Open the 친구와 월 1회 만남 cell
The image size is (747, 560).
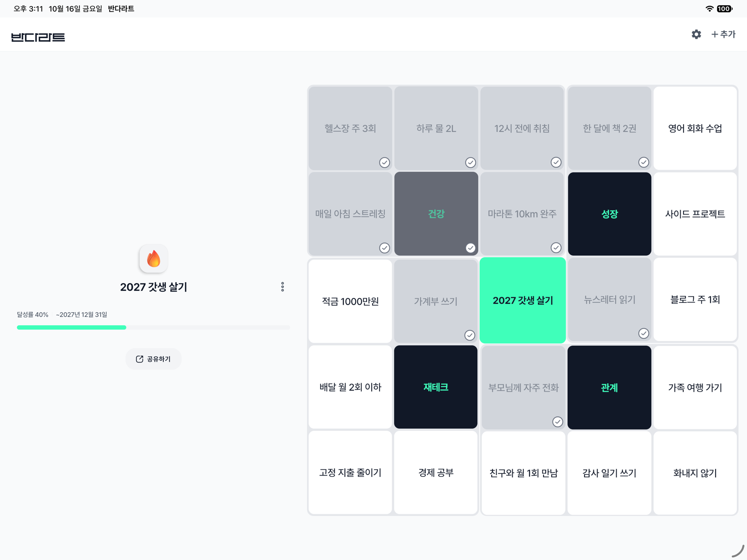(523, 473)
